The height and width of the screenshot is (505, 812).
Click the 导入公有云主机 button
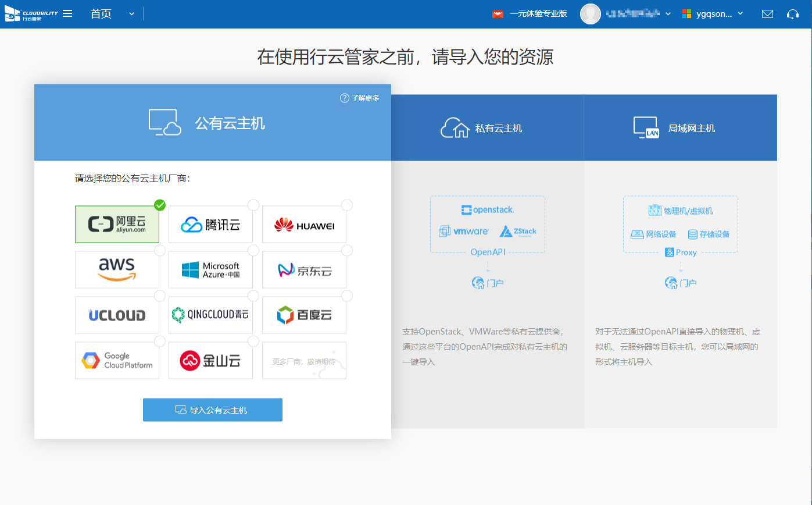[x=213, y=410]
